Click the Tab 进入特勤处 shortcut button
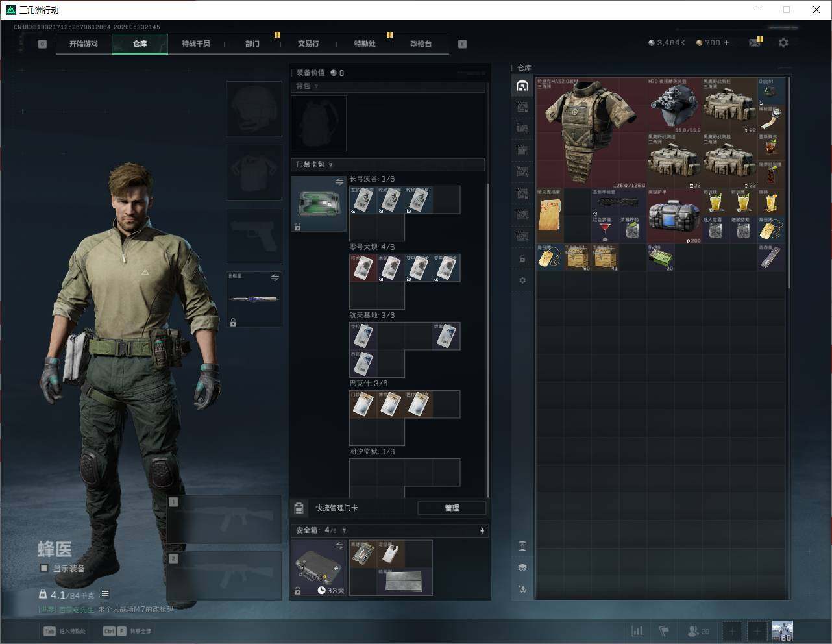 (x=64, y=631)
